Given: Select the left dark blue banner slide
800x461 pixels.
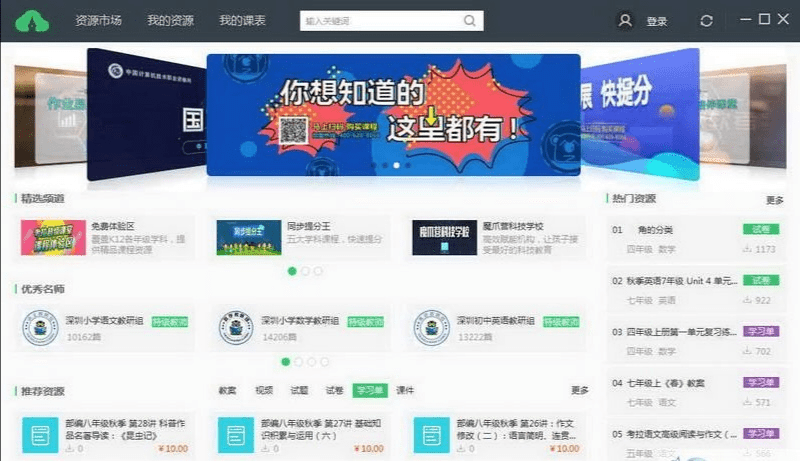Looking at the screenshot, I should coord(146,115).
